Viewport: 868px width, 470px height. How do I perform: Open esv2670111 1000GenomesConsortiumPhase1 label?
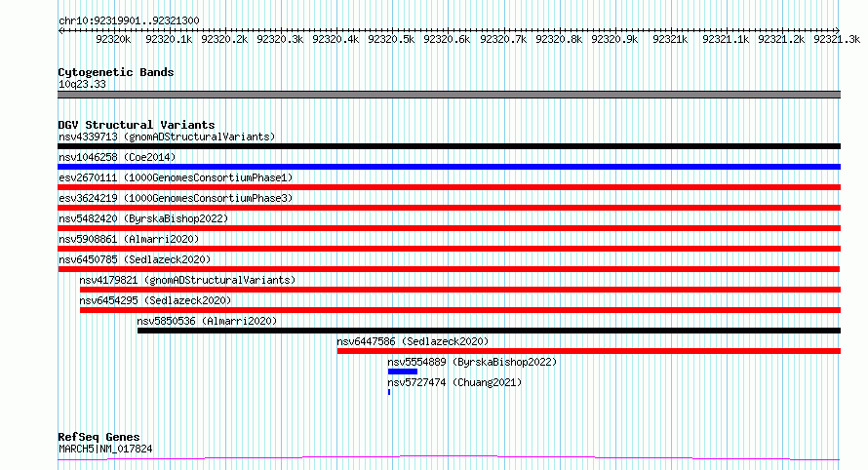(176, 177)
